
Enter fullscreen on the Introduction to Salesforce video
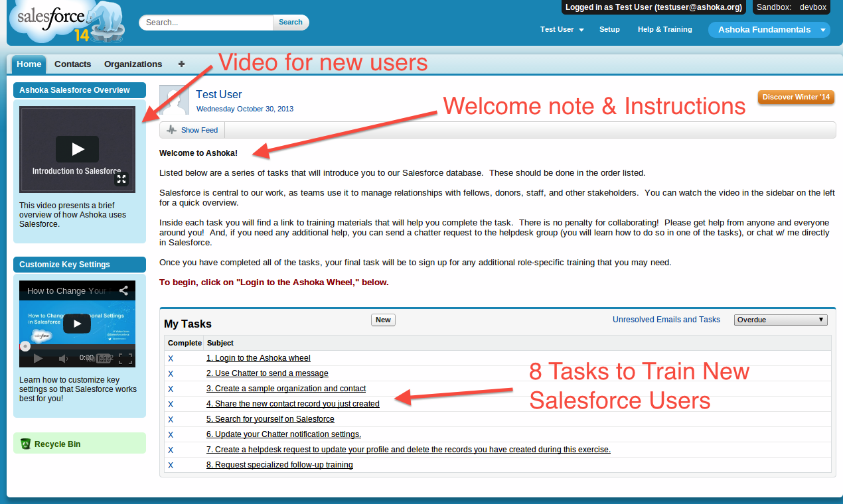(x=121, y=179)
